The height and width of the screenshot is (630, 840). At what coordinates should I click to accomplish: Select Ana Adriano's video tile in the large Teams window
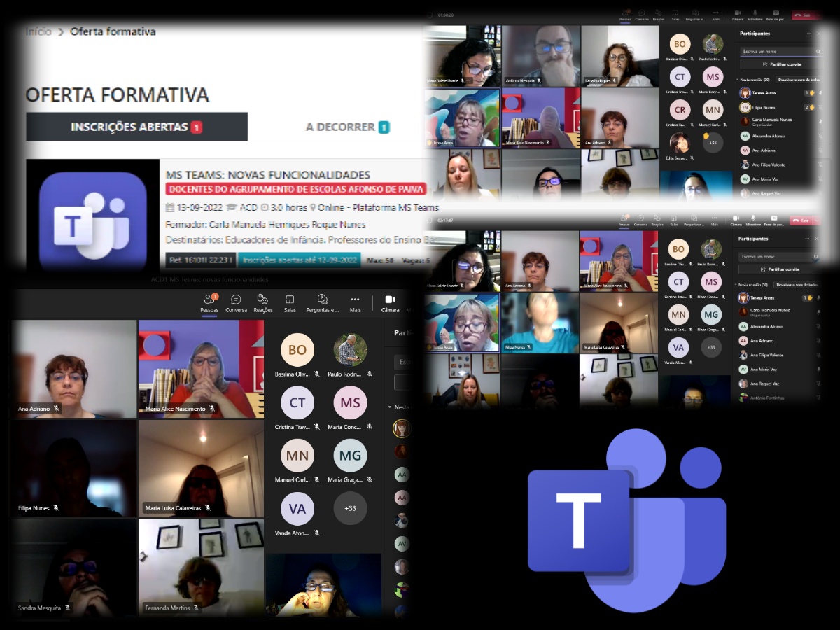click(x=73, y=369)
